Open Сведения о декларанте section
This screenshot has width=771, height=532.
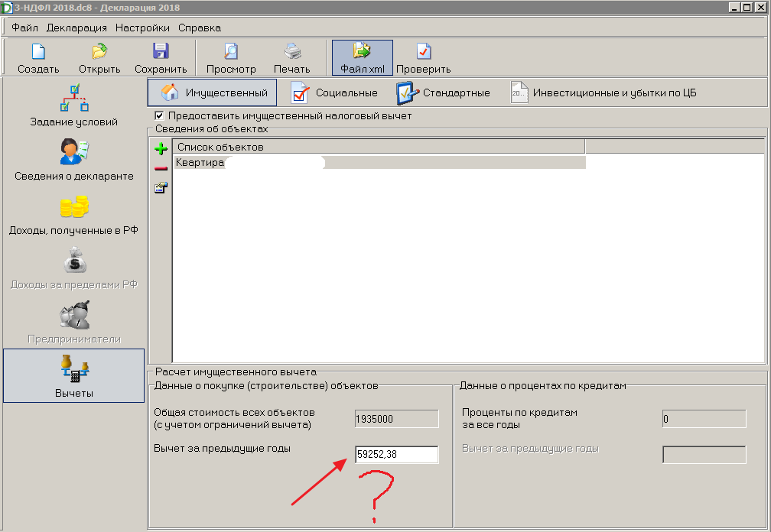(73, 160)
